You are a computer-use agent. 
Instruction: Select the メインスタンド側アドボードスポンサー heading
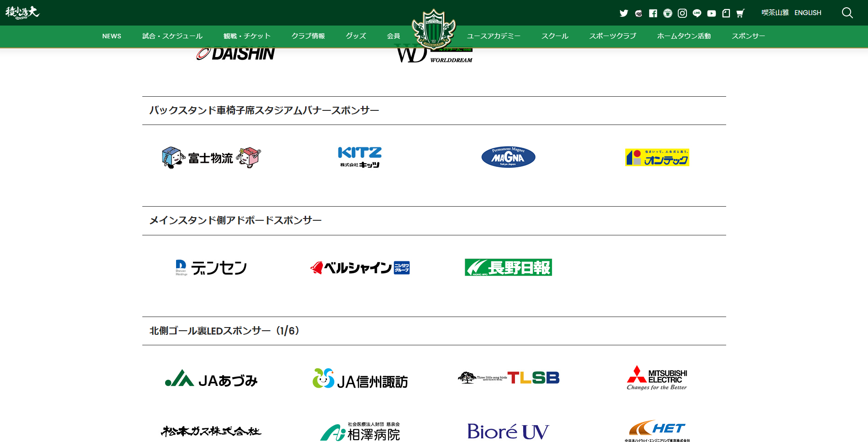(235, 220)
